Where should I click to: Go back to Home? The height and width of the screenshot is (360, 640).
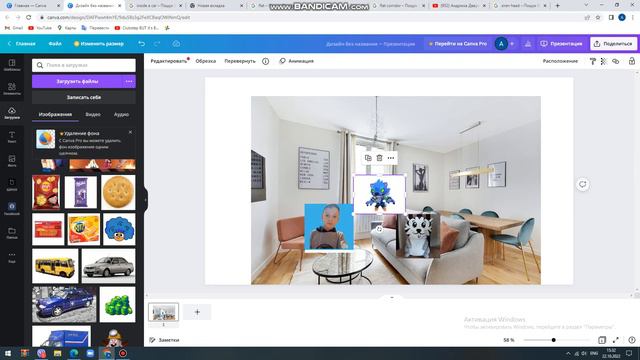tap(22, 44)
